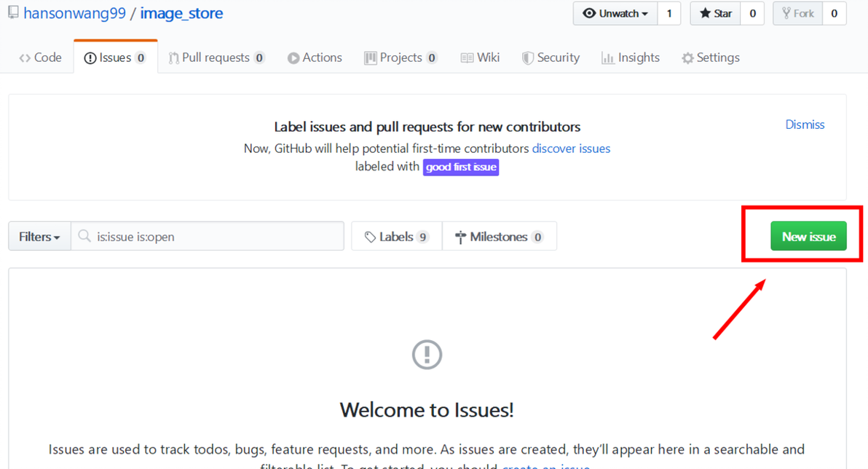
Task: Click the green New issue button
Action: click(808, 237)
